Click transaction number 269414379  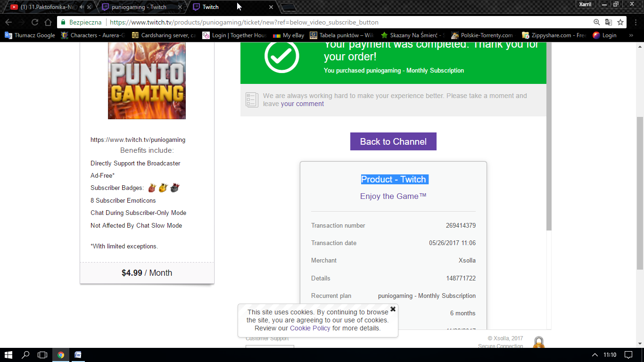pyautogui.click(x=461, y=225)
